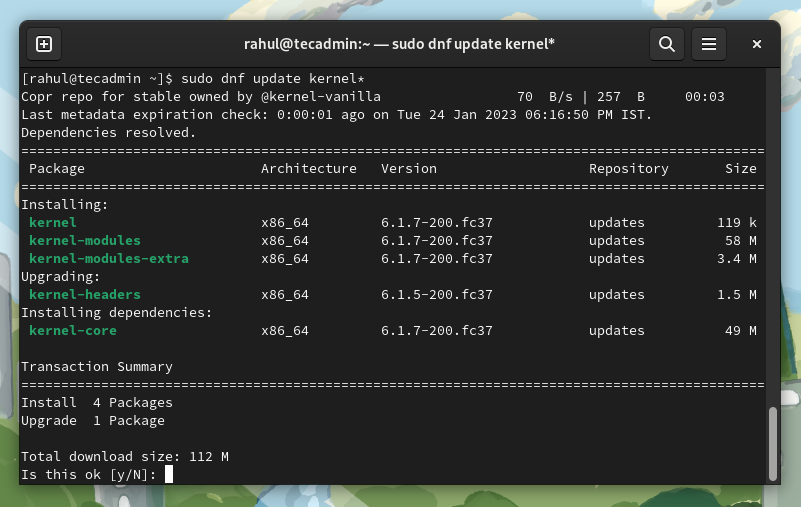Open a new terminal tab
This screenshot has height=507, width=801.
(x=43, y=44)
